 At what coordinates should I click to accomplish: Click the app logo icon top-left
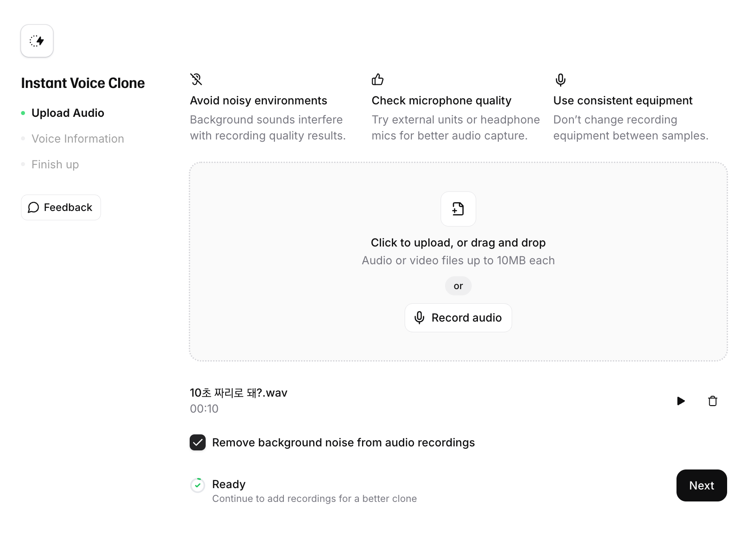tap(37, 40)
